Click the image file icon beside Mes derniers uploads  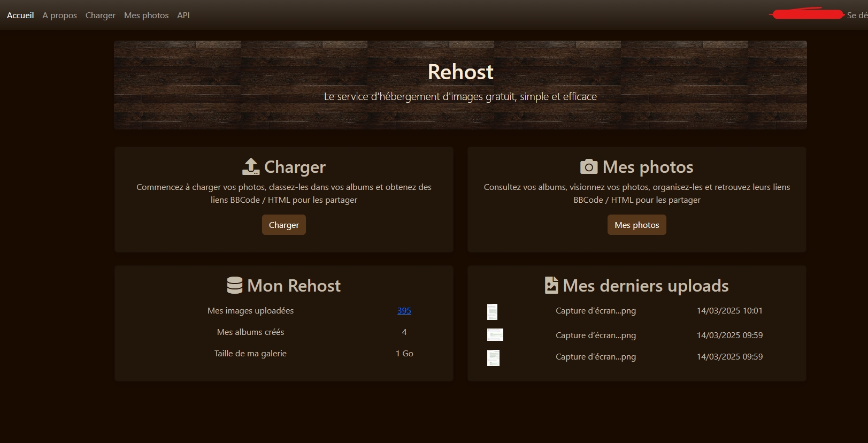point(551,285)
